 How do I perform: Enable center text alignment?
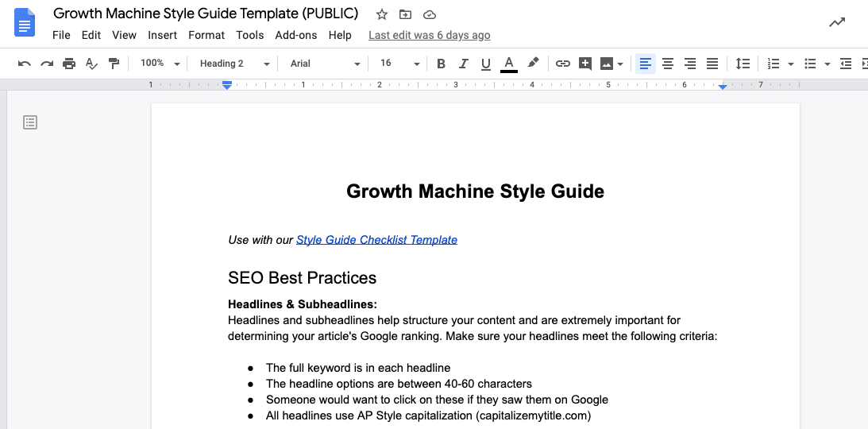pyautogui.click(x=668, y=64)
